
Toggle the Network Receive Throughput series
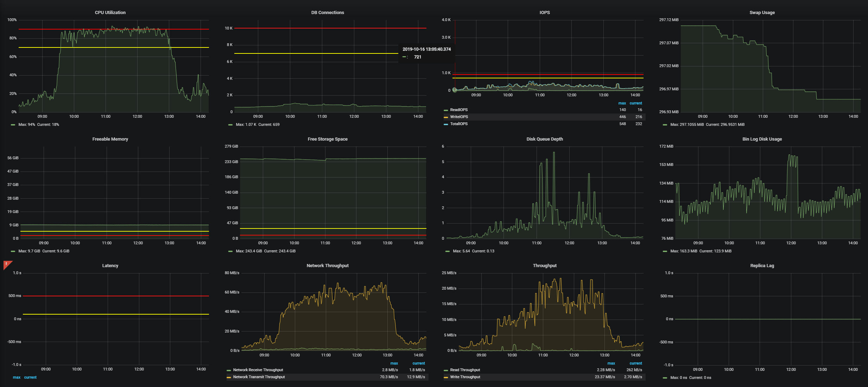pos(258,370)
